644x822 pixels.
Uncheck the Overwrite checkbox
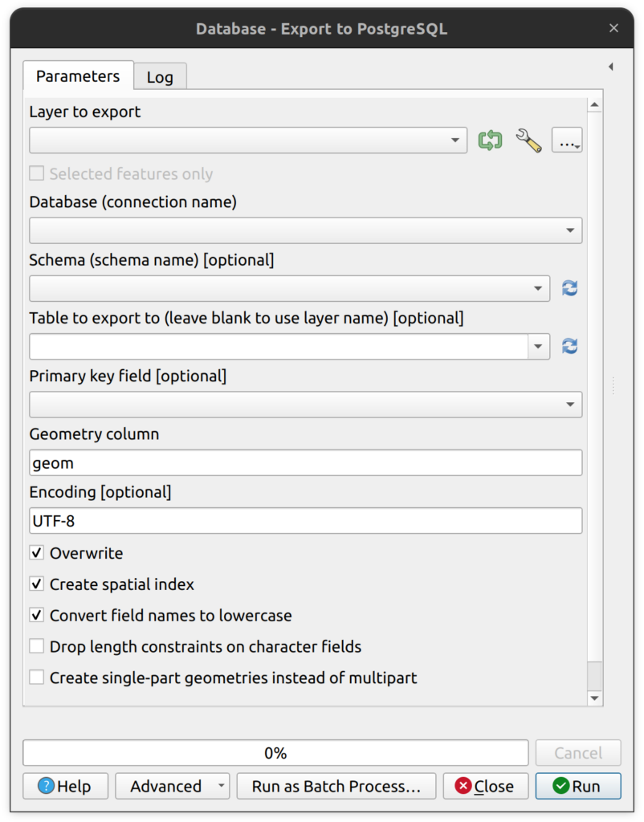(x=37, y=553)
